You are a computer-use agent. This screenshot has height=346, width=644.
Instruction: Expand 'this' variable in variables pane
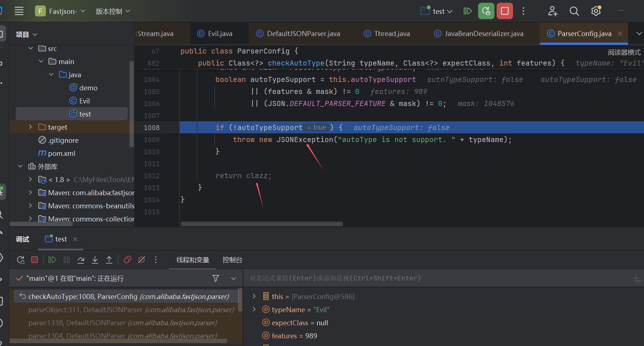pos(254,296)
